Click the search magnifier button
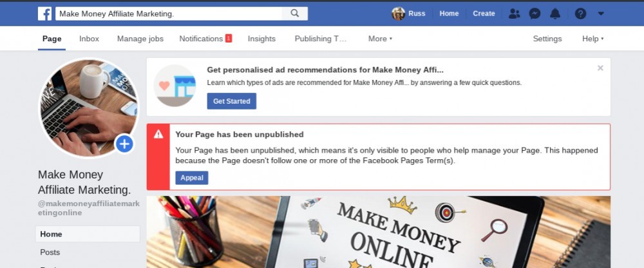Screen dimensions: 644x268 click(x=294, y=14)
